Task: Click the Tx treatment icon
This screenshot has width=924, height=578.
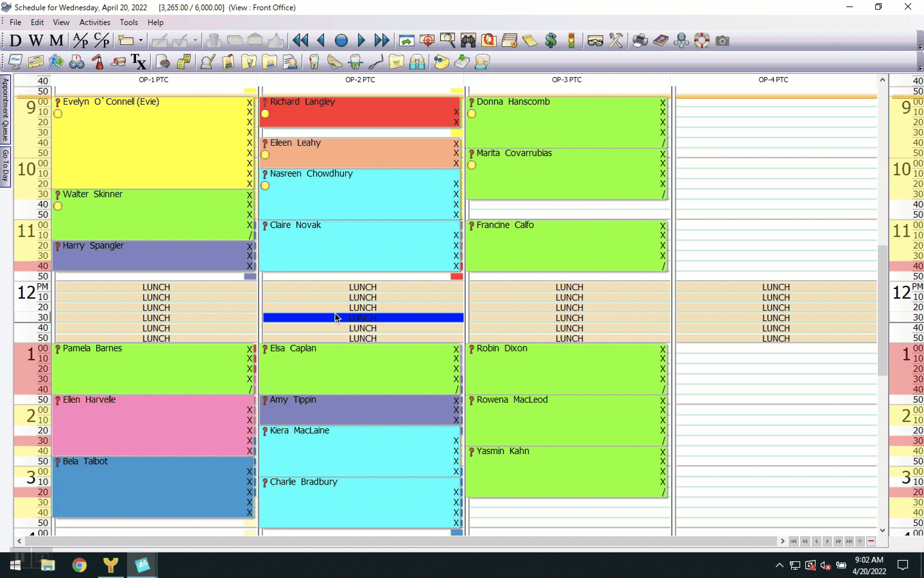Action: pyautogui.click(x=139, y=62)
